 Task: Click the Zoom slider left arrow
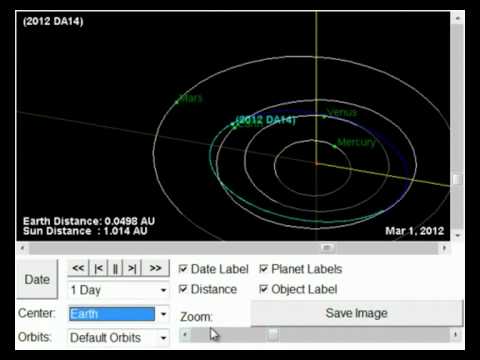click(185, 334)
